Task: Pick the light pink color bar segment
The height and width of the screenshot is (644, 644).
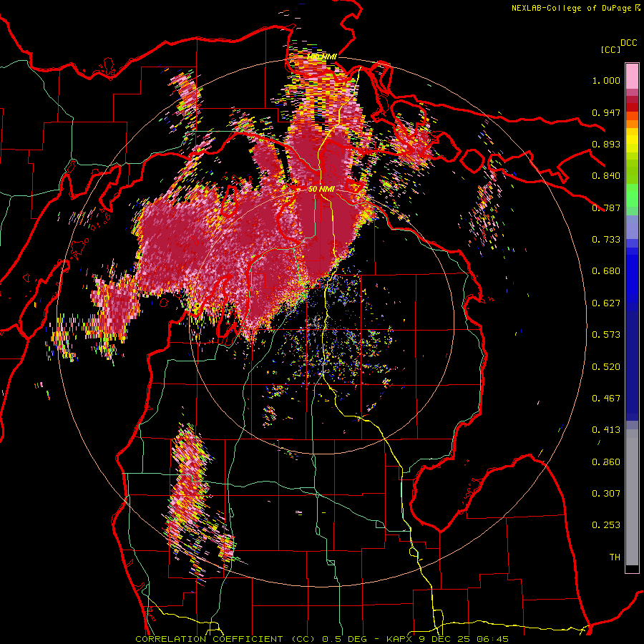Action: tap(632, 76)
